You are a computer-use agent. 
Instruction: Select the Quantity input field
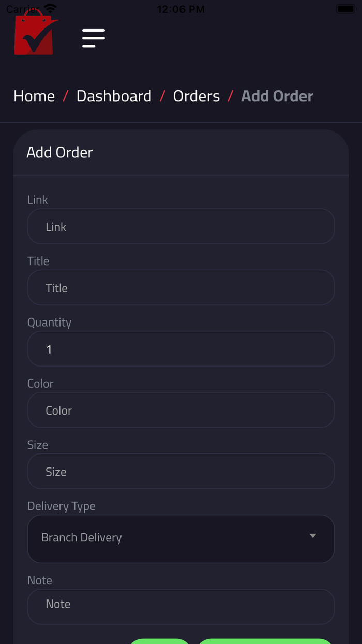click(181, 349)
